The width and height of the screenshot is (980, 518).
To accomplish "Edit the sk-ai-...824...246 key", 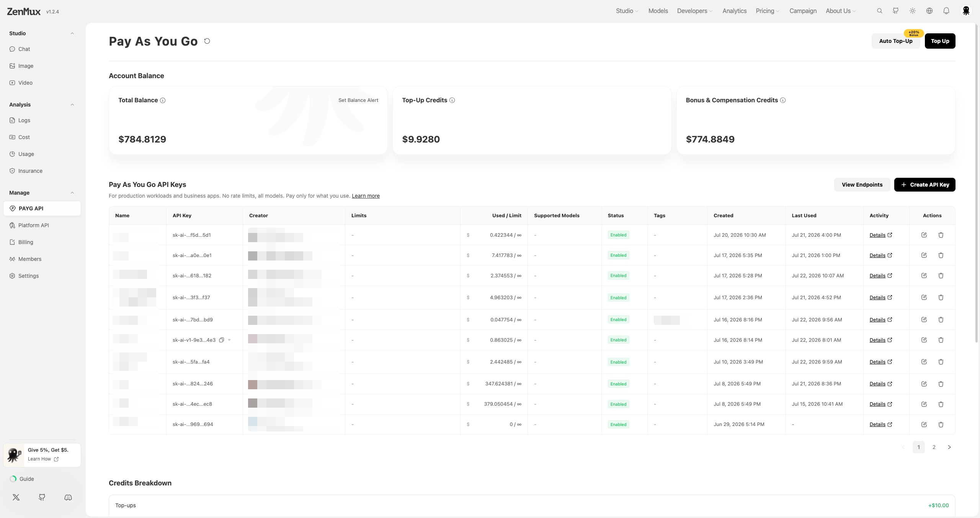I will coord(924,384).
